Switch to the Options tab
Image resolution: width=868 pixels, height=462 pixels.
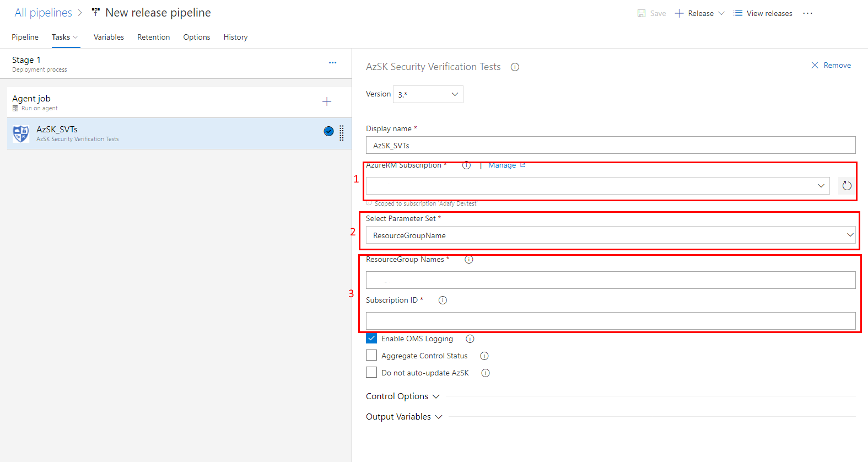[197, 37]
